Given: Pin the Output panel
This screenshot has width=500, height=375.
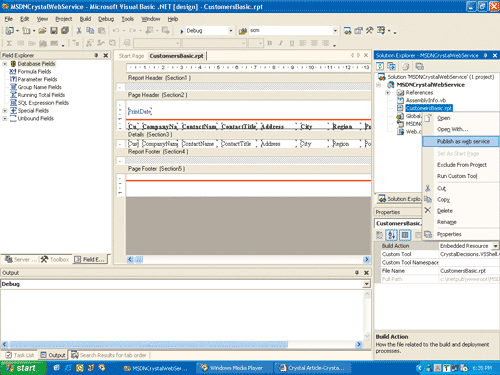Looking at the screenshot, I should (357, 273).
